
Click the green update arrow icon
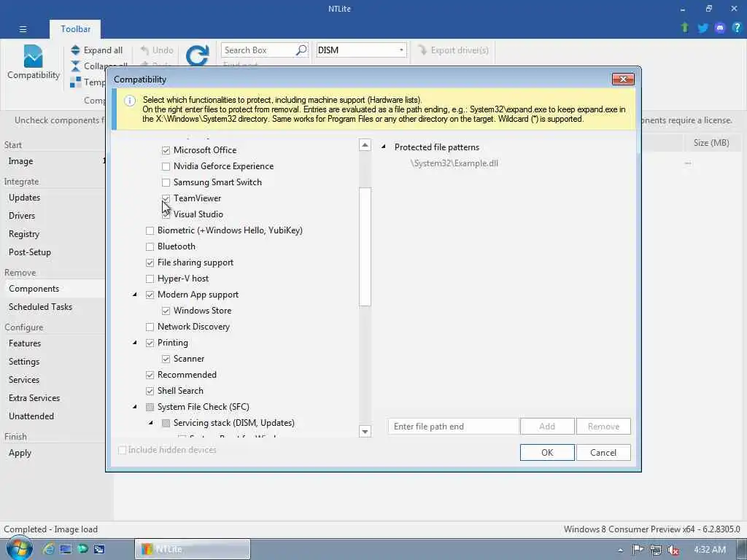[685, 28]
